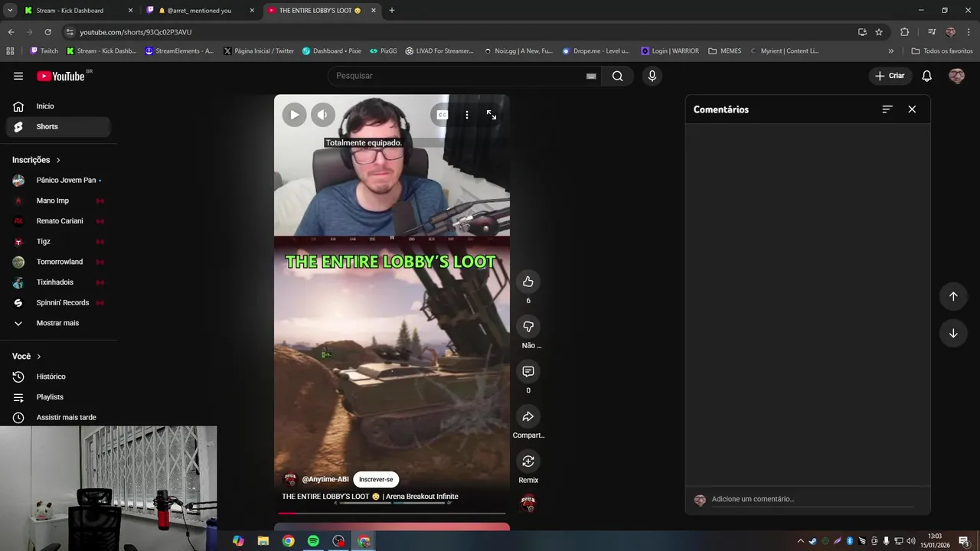Open Twitch bookmark
This screenshot has width=980, height=551.
pos(44,51)
